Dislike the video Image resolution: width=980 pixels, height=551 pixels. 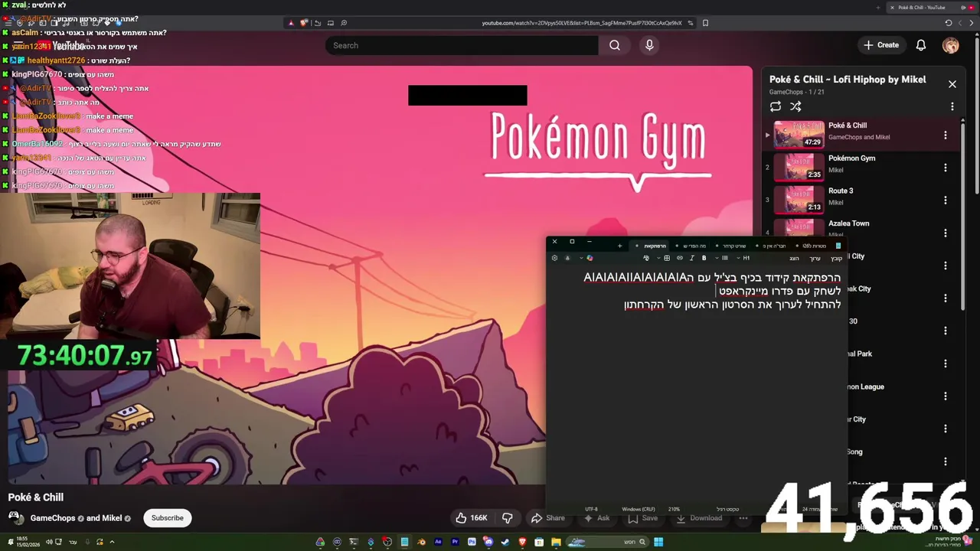[x=507, y=518]
